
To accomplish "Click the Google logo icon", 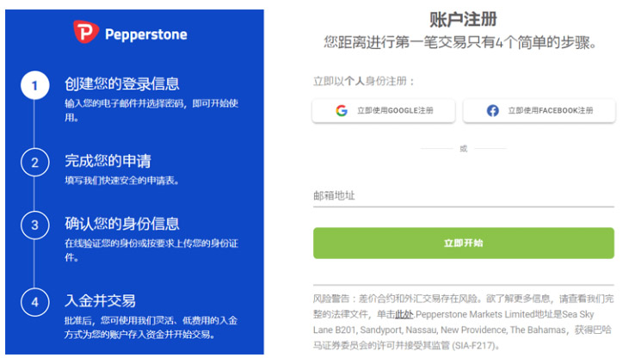I will tap(342, 110).
